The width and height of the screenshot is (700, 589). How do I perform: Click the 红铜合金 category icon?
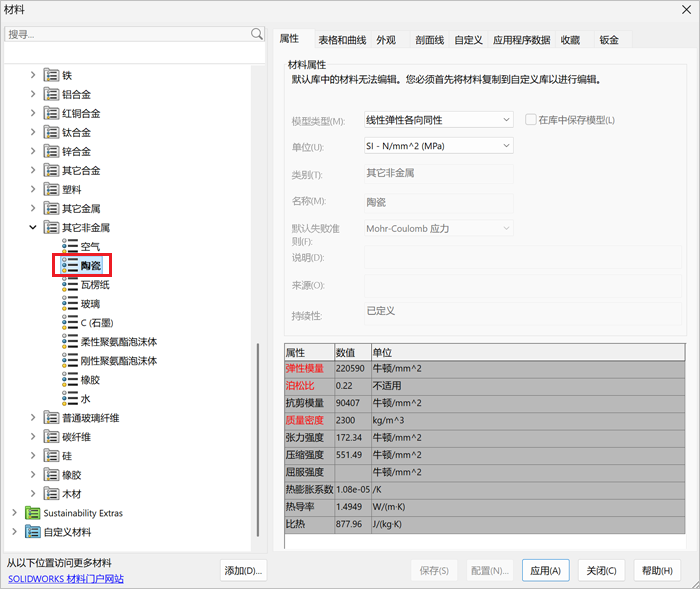[51, 113]
